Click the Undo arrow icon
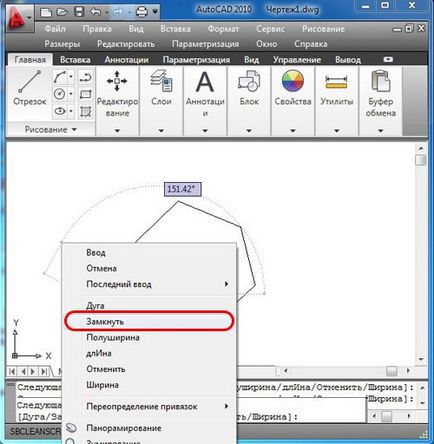The height and width of the screenshot is (444, 434). pos(96,12)
